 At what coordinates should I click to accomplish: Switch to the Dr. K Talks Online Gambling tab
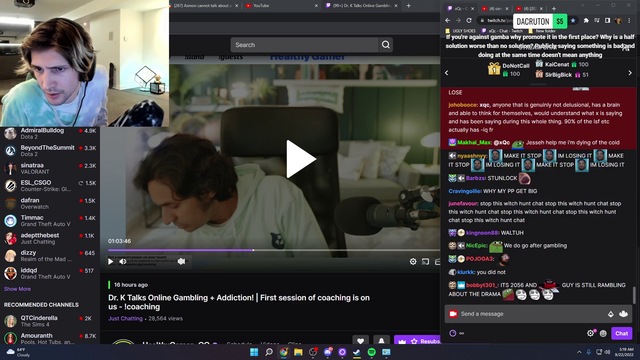pyautogui.click(x=362, y=6)
